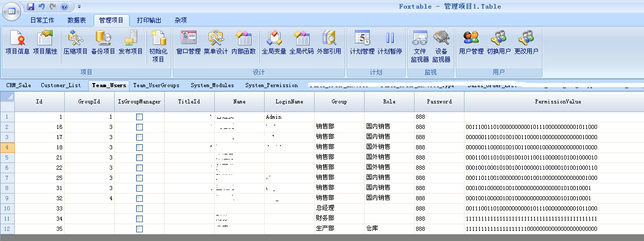Click the 仓库 Role cell

tap(389, 229)
